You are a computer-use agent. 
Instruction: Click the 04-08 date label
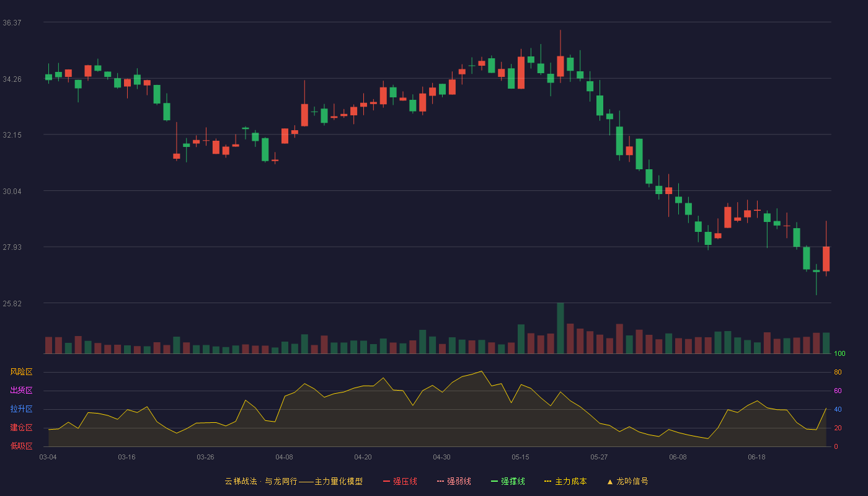(284, 457)
